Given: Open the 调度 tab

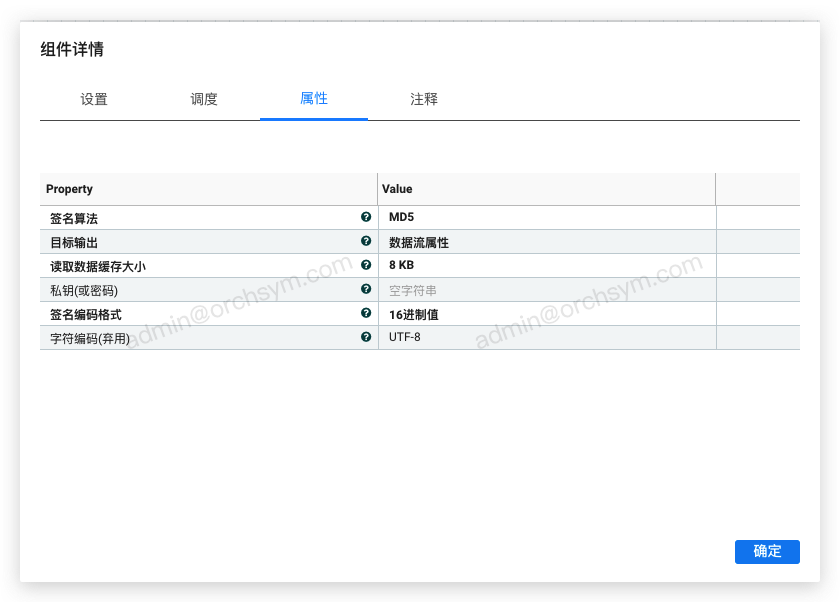Looking at the screenshot, I should click(204, 99).
